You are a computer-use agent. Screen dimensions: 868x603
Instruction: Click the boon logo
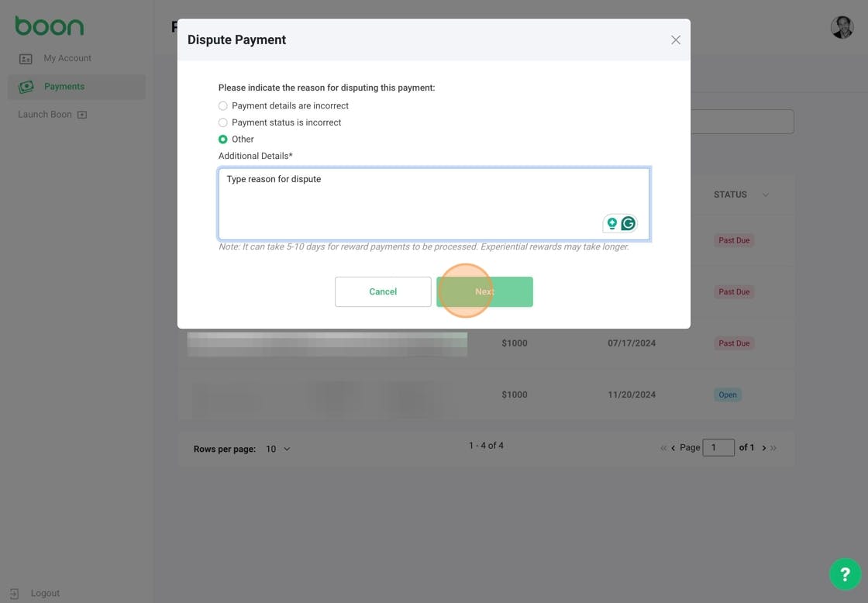click(x=50, y=26)
